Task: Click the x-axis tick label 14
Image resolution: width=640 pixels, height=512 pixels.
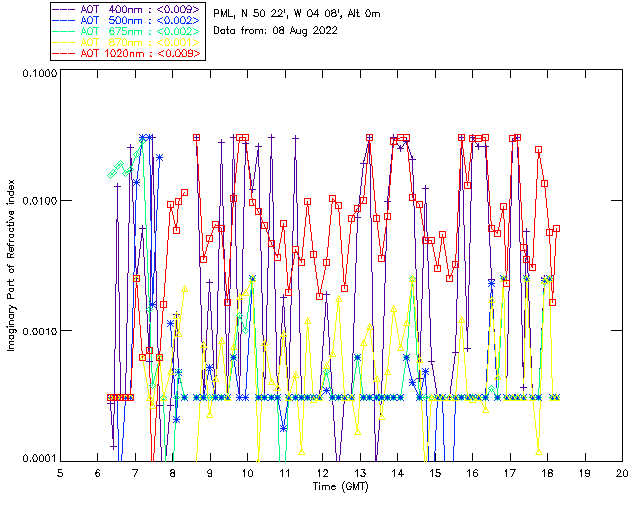Action: pyautogui.click(x=398, y=473)
